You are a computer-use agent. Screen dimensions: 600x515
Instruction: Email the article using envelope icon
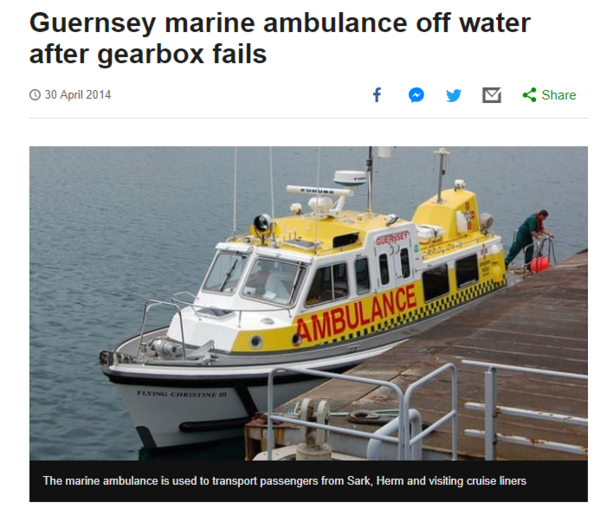[491, 95]
